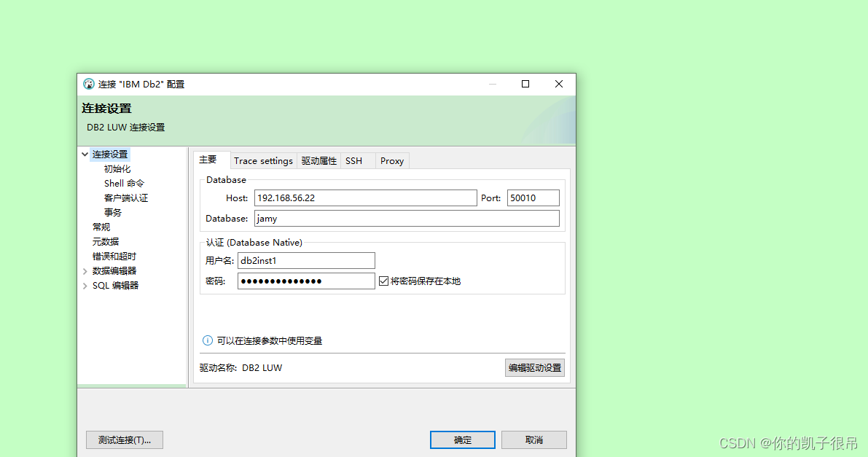Click the Database name field
Viewport: 868px width, 457px height.
407,218
